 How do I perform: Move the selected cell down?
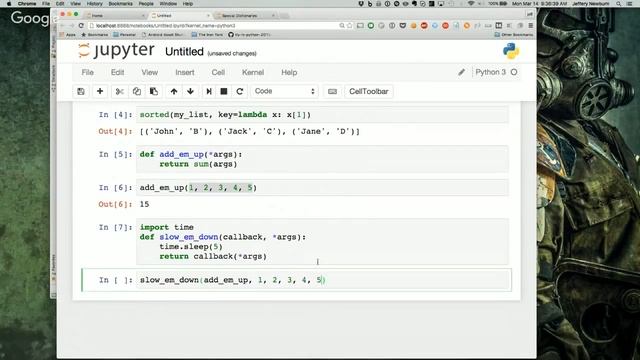pyautogui.click(x=190, y=91)
